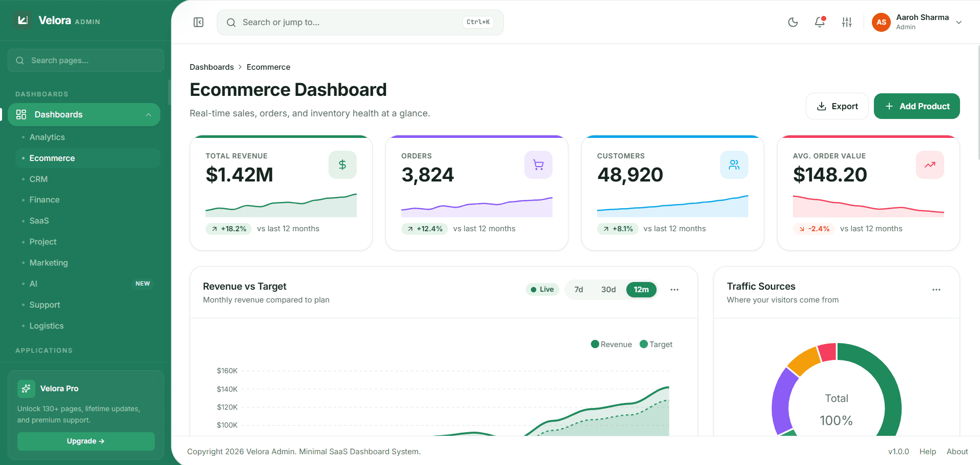Click the Ctrl+K shortcut hint
Image resolution: width=980 pixels, height=465 pixels.
478,22
